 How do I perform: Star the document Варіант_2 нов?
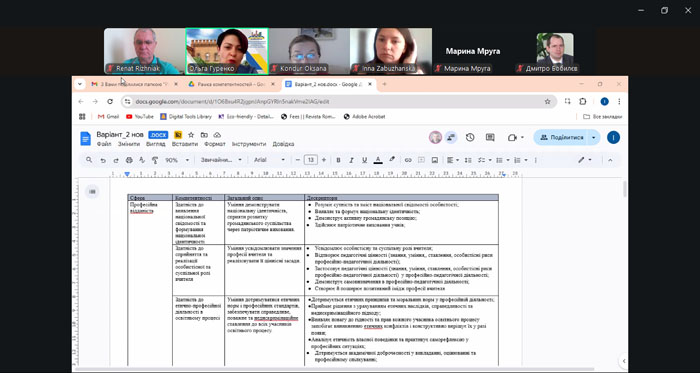click(191, 135)
